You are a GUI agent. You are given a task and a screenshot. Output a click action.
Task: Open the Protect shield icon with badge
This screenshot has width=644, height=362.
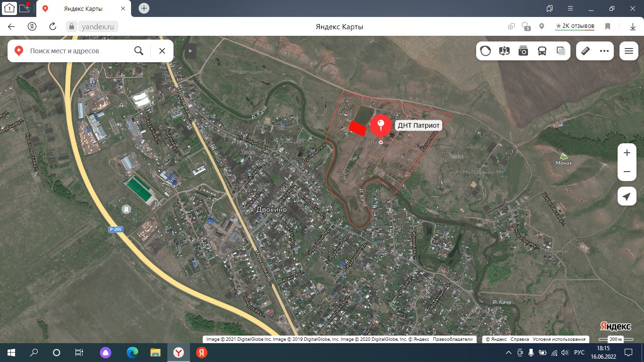526,27
